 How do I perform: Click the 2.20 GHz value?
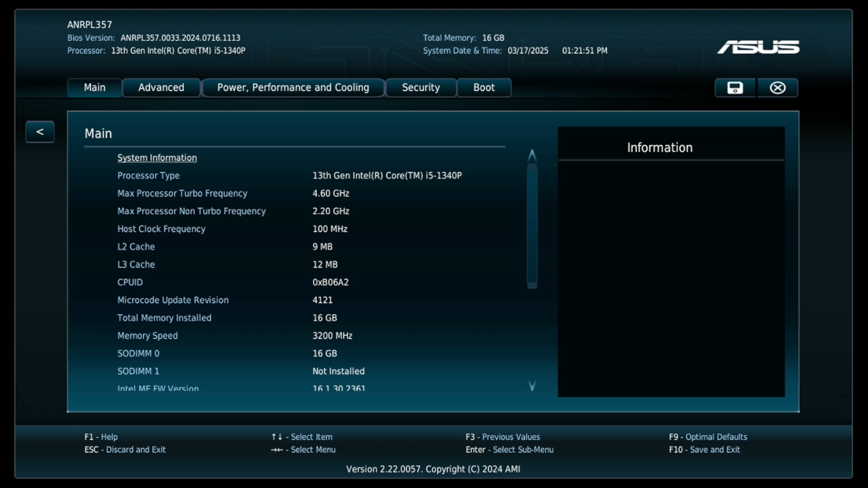331,211
